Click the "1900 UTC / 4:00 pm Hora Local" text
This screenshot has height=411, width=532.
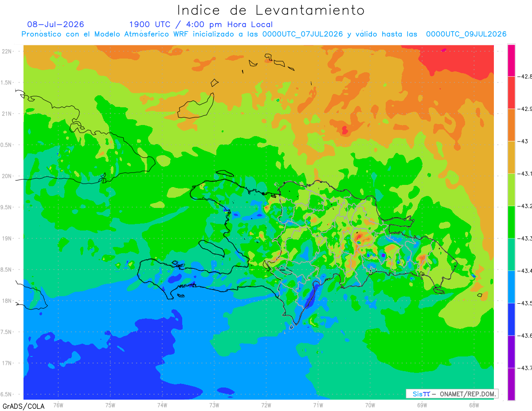tap(201, 24)
